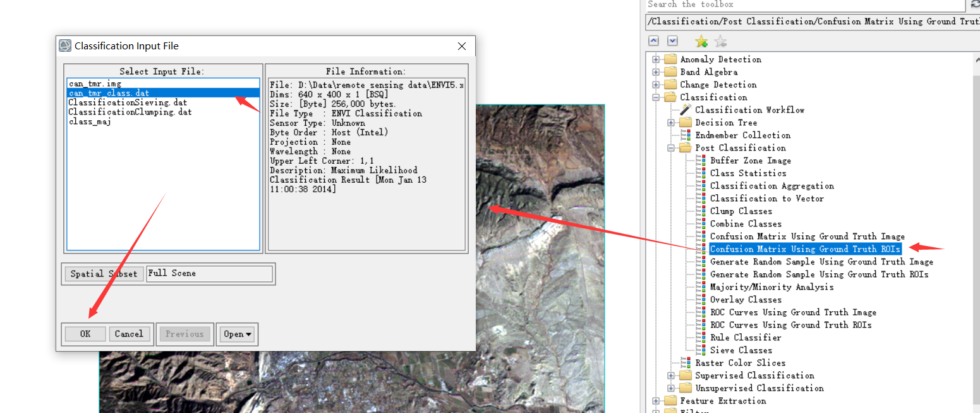Open the Classification Aggregation tool

(772, 186)
